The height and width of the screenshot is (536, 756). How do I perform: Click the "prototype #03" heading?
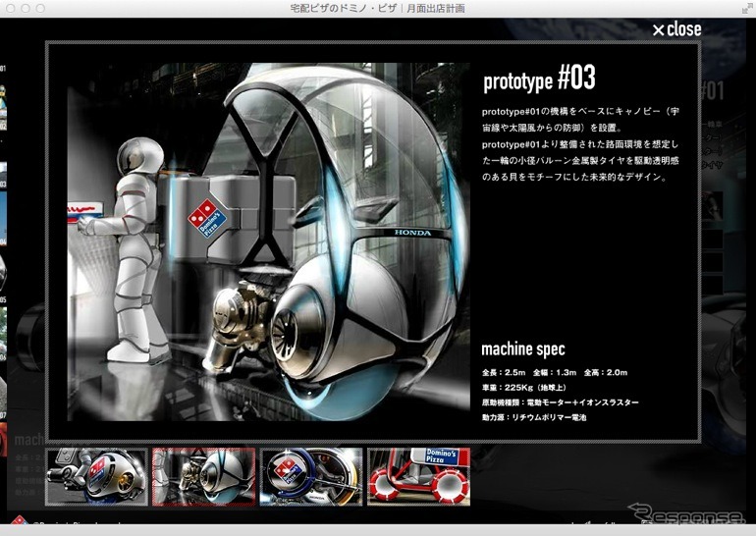[x=539, y=79]
